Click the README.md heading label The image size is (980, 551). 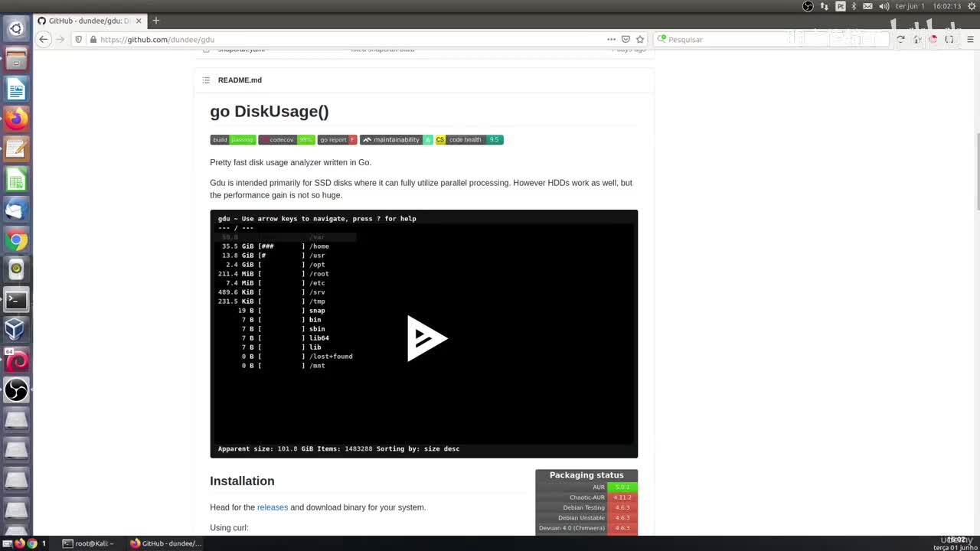coord(240,80)
